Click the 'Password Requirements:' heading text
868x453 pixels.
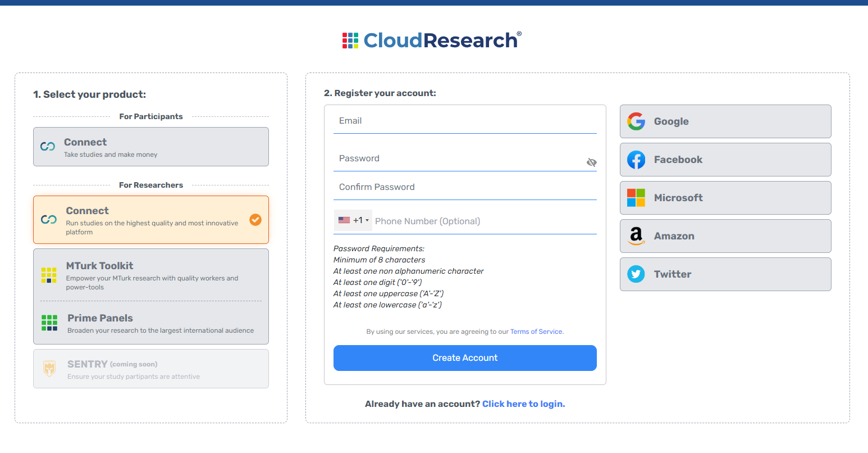click(x=379, y=248)
